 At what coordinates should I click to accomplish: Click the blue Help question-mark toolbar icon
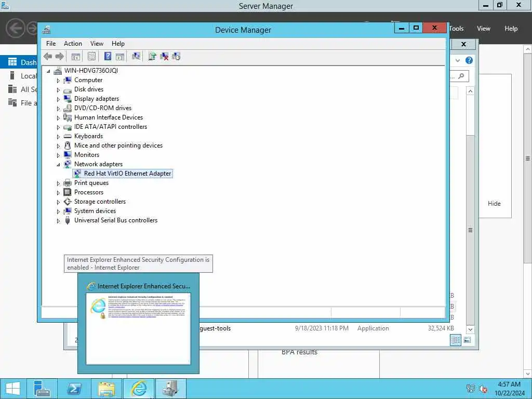coord(108,56)
